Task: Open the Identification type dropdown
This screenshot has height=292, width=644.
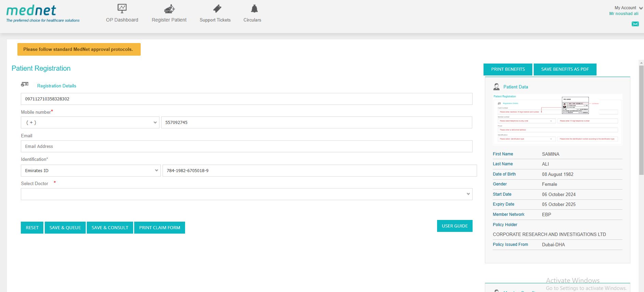Action: pyautogui.click(x=91, y=171)
